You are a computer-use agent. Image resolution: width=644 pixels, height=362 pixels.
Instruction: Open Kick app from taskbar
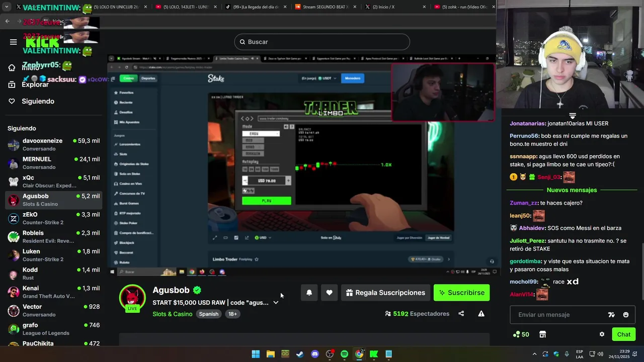click(x=374, y=354)
